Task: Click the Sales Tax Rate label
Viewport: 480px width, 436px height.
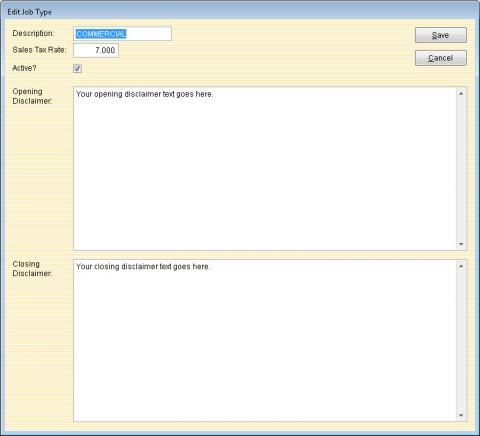Action: (39, 50)
